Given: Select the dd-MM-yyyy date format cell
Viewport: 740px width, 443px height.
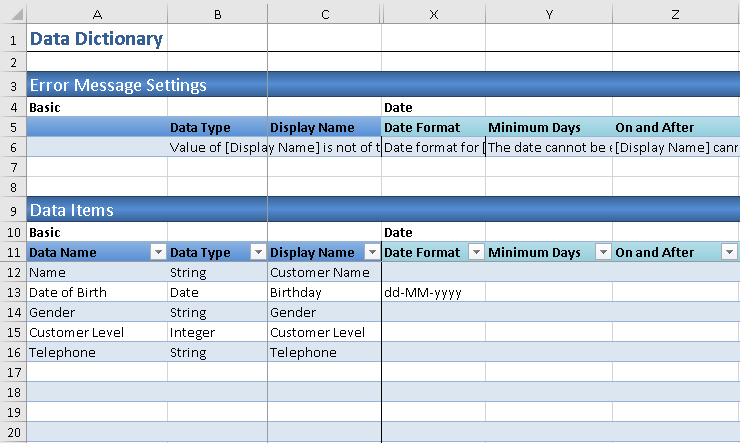Looking at the screenshot, I should click(x=433, y=293).
